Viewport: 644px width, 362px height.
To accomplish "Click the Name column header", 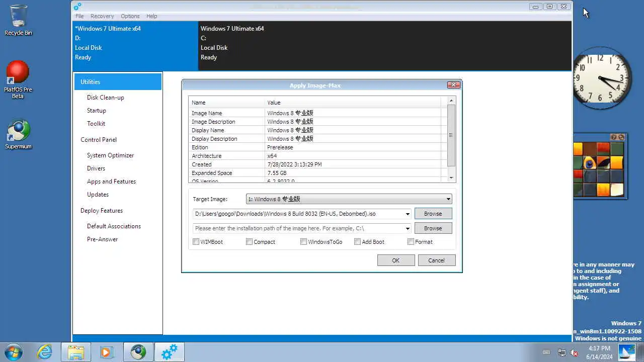I will [227, 103].
